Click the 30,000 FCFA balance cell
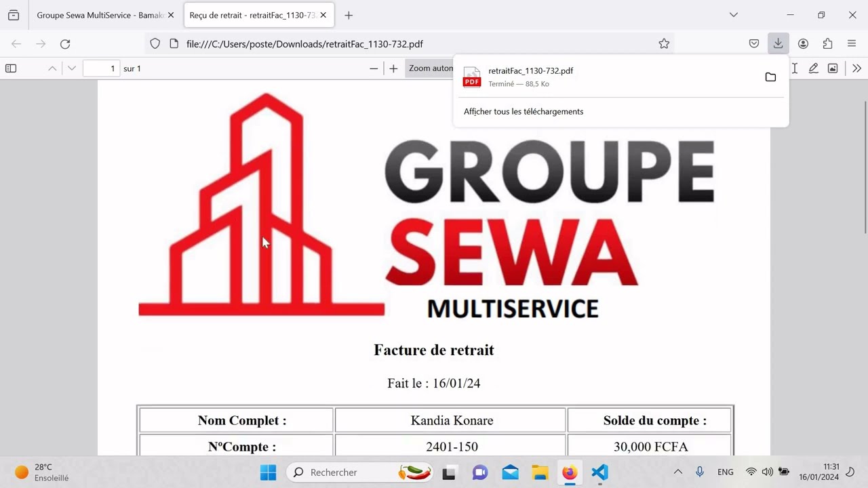This screenshot has width=868, height=488. 650,447
